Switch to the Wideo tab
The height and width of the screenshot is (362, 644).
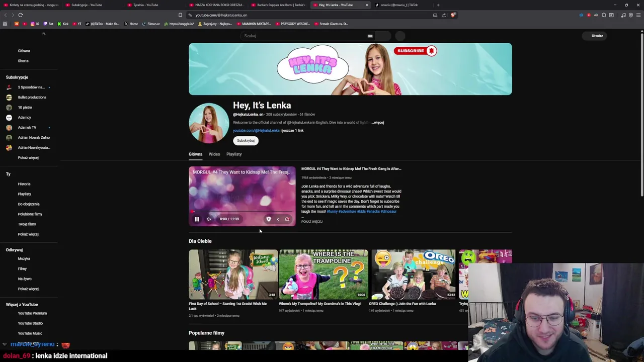[214, 154]
